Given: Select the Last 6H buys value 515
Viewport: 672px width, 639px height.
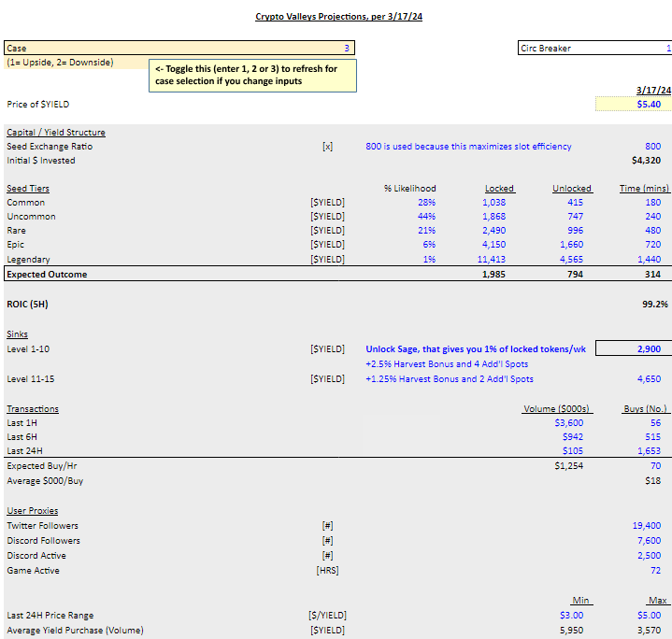Looking at the screenshot, I should coord(652,437).
